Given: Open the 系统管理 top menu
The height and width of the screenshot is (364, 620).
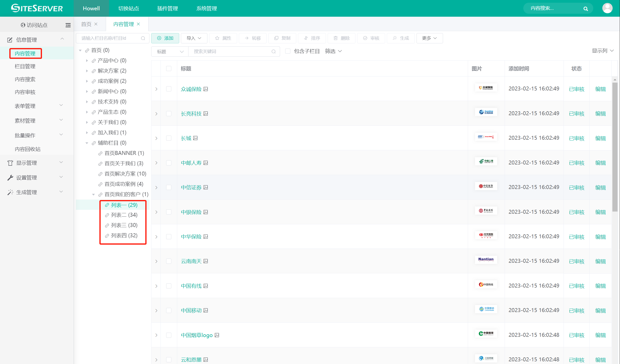Looking at the screenshot, I should 206,9.
